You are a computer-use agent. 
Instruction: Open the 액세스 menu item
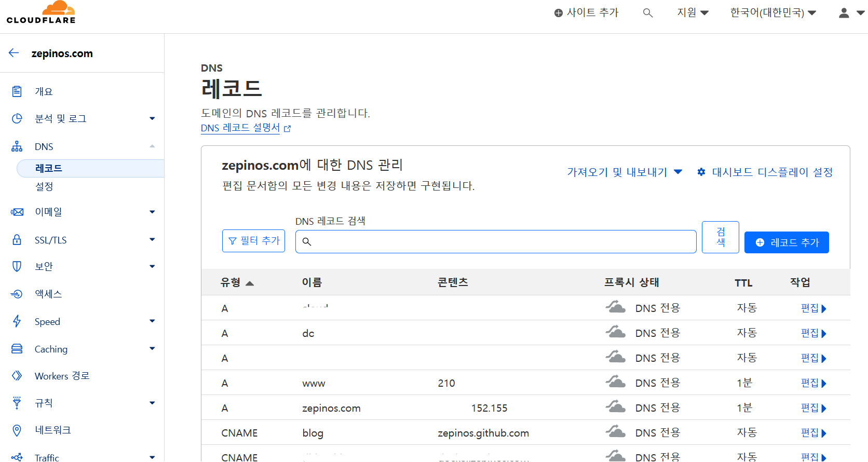coord(48,294)
